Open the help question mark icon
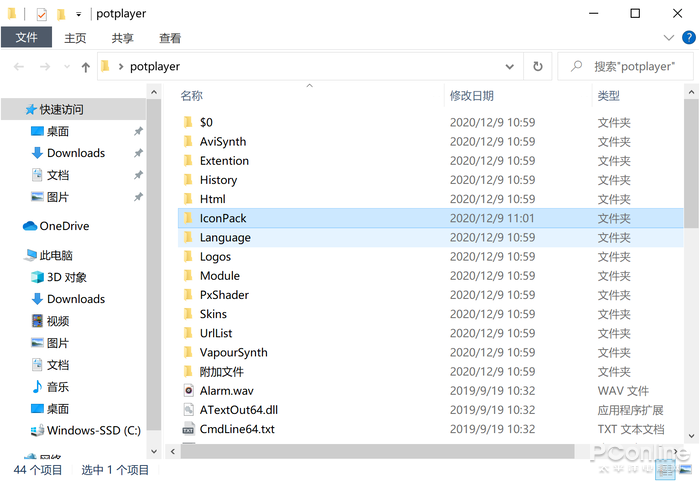Screen dimensions: 700x481 point(689,38)
